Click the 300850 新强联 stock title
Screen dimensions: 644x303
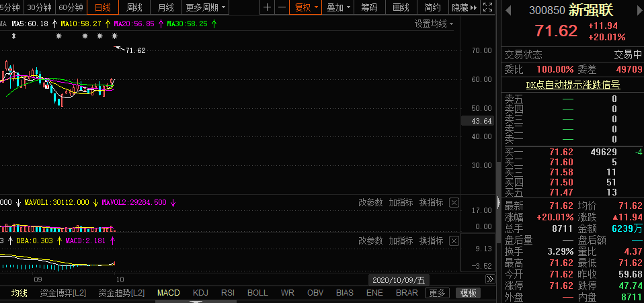pos(571,10)
